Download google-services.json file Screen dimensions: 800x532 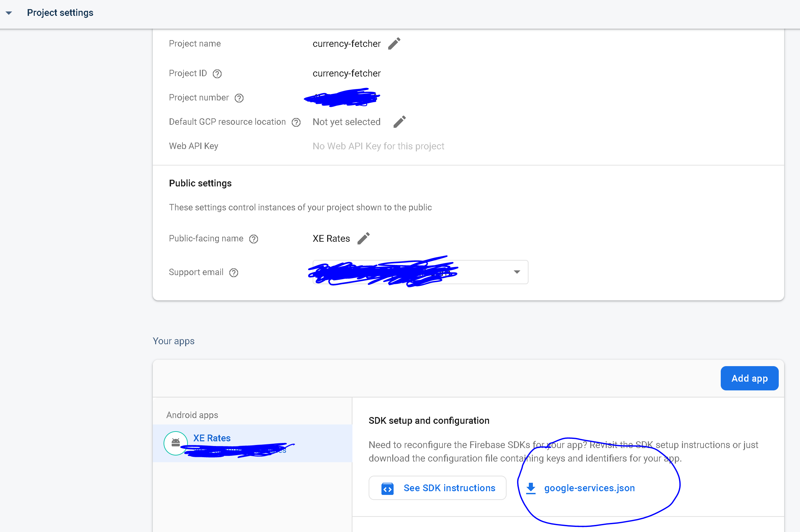589,488
